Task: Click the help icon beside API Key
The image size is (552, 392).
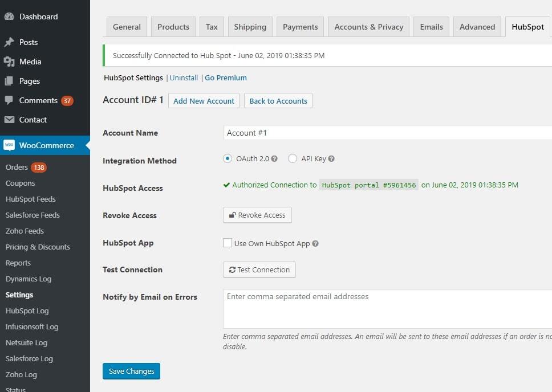Action: [x=331, y=159]
